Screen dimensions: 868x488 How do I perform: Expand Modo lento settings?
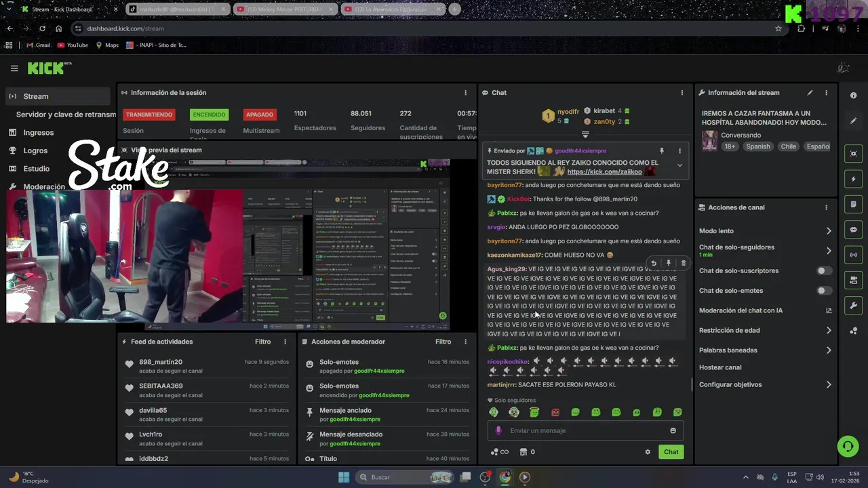pos(829,231)
